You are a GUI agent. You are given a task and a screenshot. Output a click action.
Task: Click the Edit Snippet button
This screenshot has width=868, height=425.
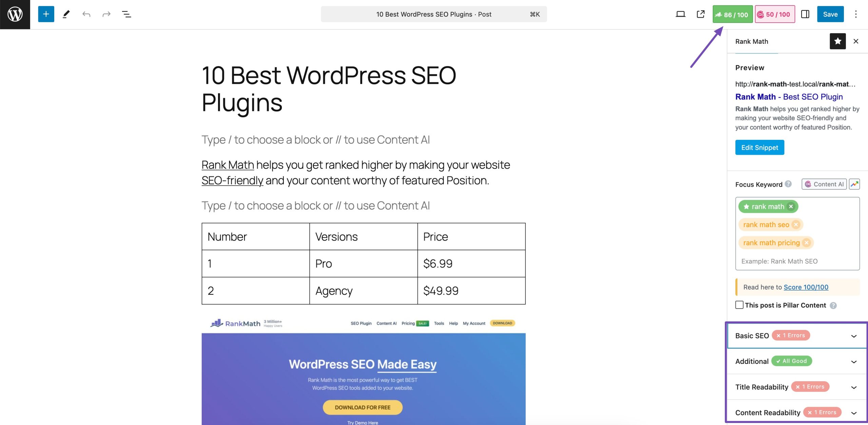[x=759, y=147]
